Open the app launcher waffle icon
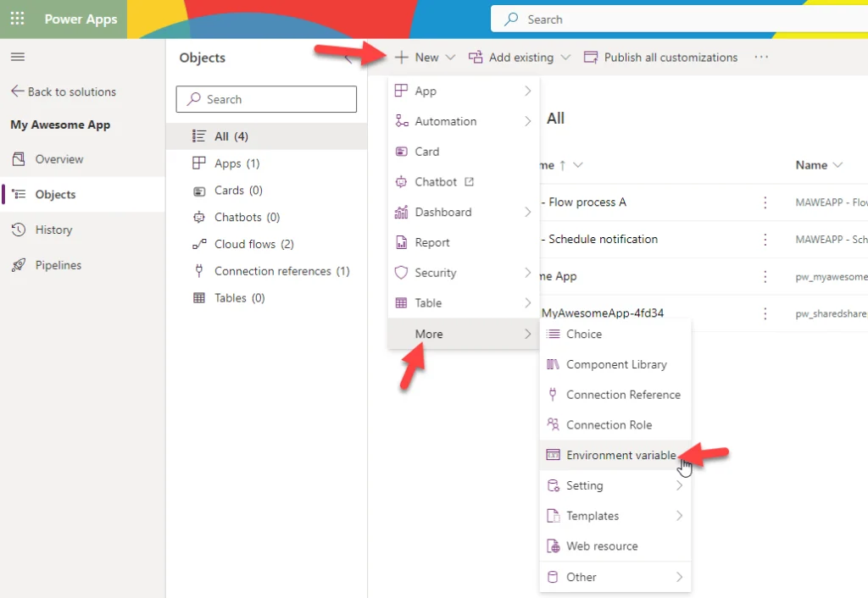Viewport: 868px width, 598px height. (17, 19)
